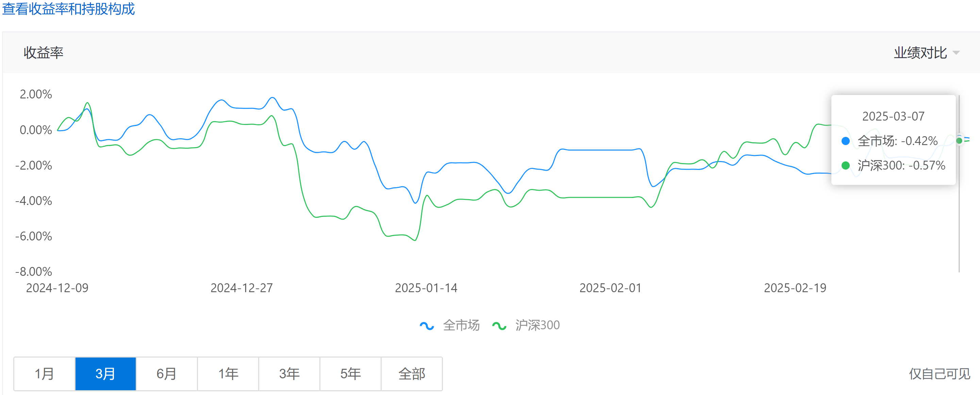The width and height of the screenshot is (980, 395).
Task: Click the blue dot in the tooltip
Action: pyautogui.click(x=845, y=141)
